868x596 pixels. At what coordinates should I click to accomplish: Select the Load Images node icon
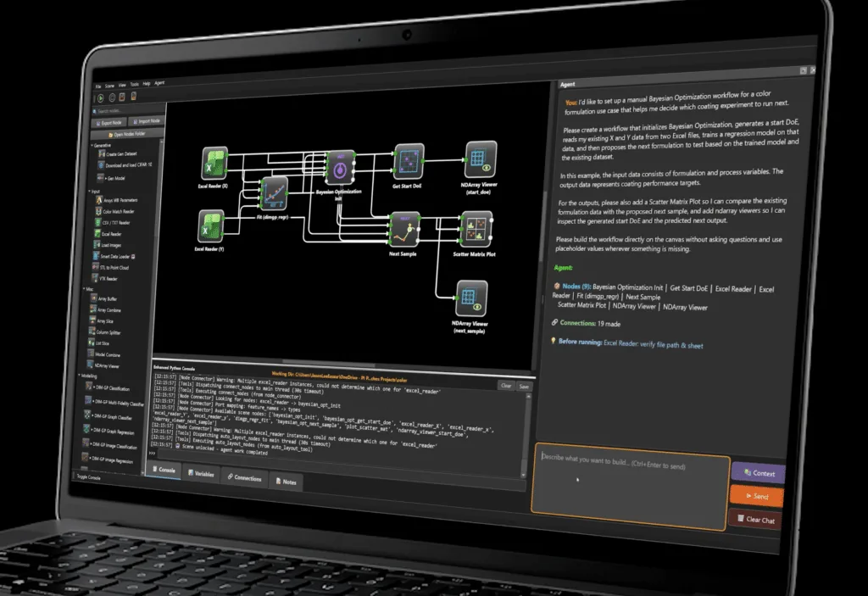coord(97,245)
